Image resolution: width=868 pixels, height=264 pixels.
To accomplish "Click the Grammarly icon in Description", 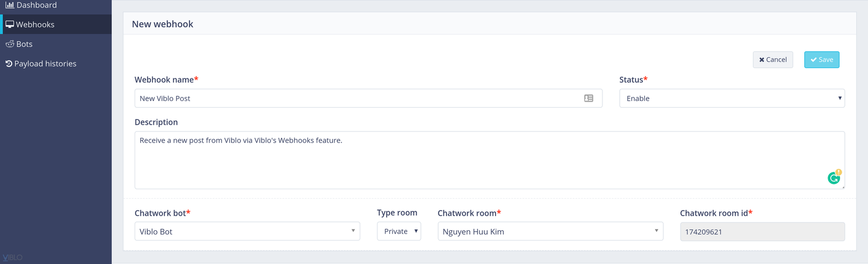I will click(834, 178).
